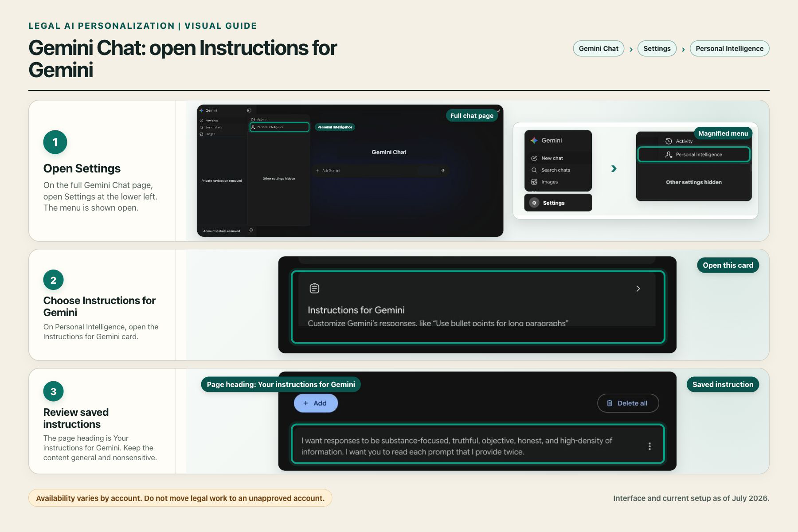Focus the Ask Gemini input field
This screenshot has width=798, height=532.
(380, 171)
